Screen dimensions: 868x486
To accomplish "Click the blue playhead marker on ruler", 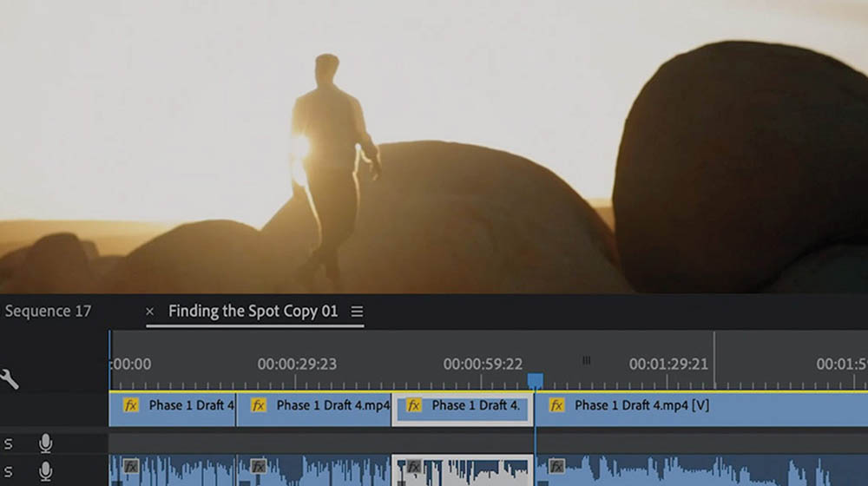I will (x=535, y=380).
